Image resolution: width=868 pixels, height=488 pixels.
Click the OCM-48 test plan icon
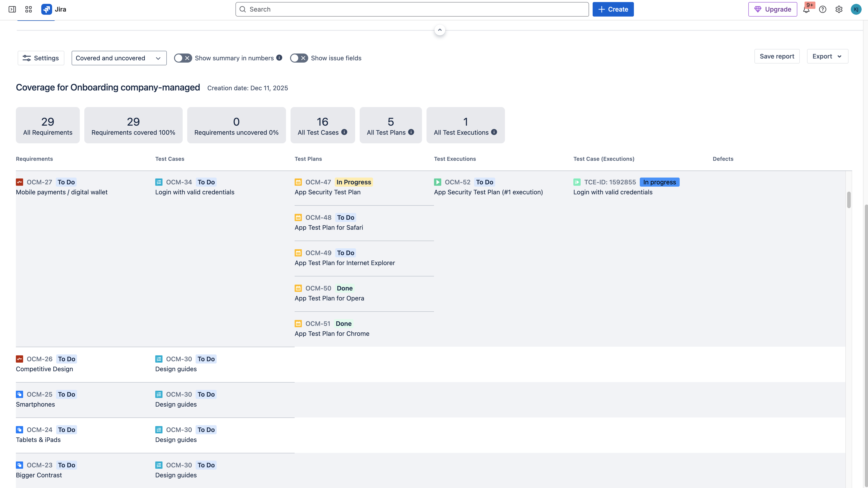[x=298, y=217]
